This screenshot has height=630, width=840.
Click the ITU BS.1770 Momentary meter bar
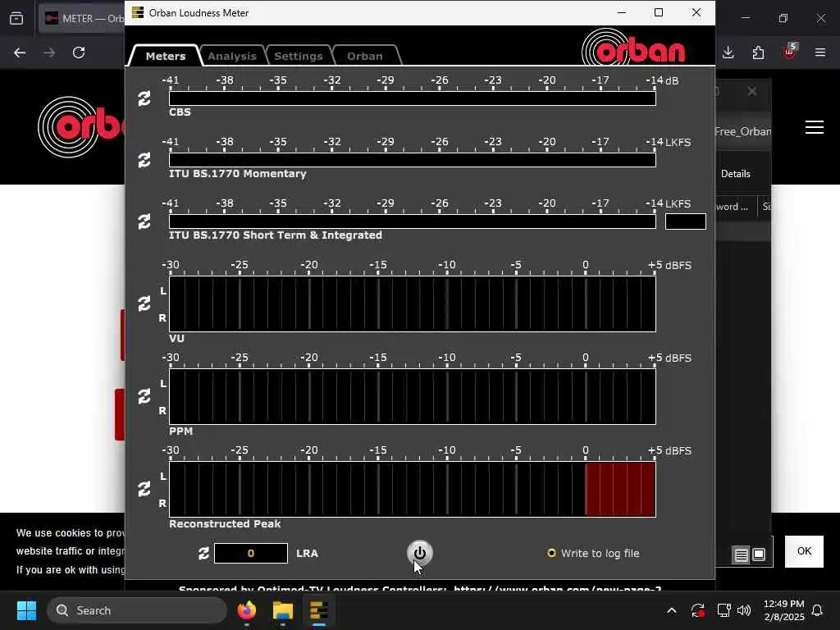[x=413, y=160]
